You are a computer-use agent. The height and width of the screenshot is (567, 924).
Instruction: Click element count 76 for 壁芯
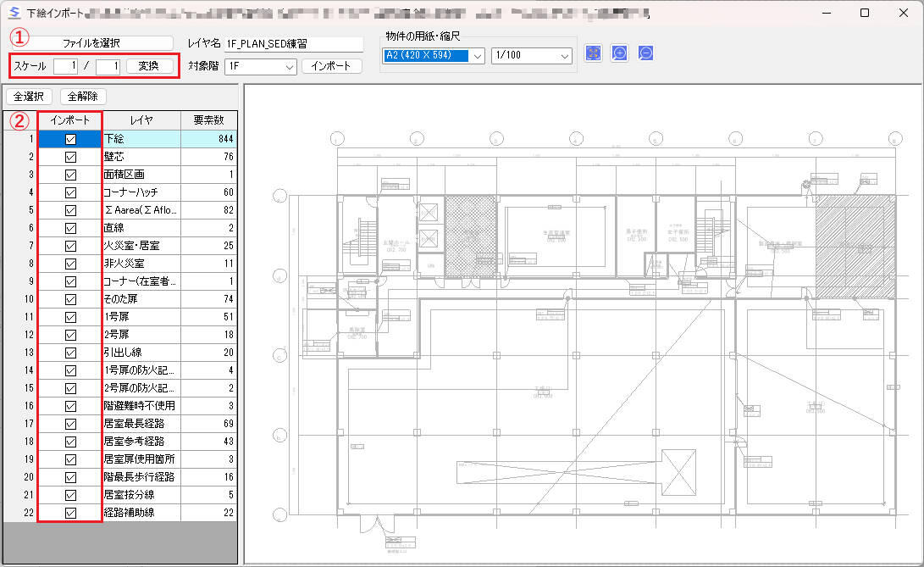click(x=208, y=157)
